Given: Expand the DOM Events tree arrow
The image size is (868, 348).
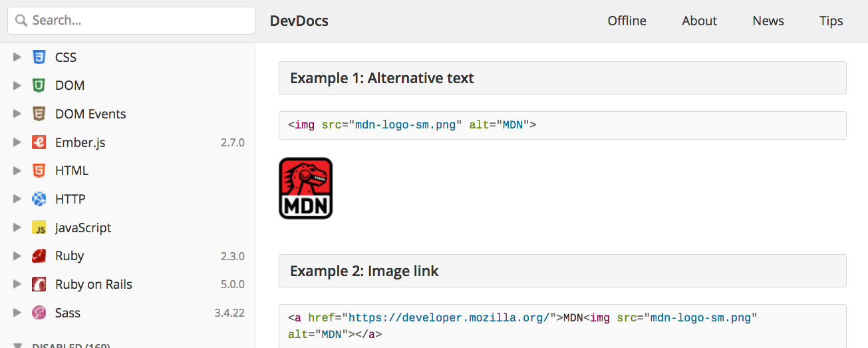Looking at the screenshot, I should pos(17,114).
